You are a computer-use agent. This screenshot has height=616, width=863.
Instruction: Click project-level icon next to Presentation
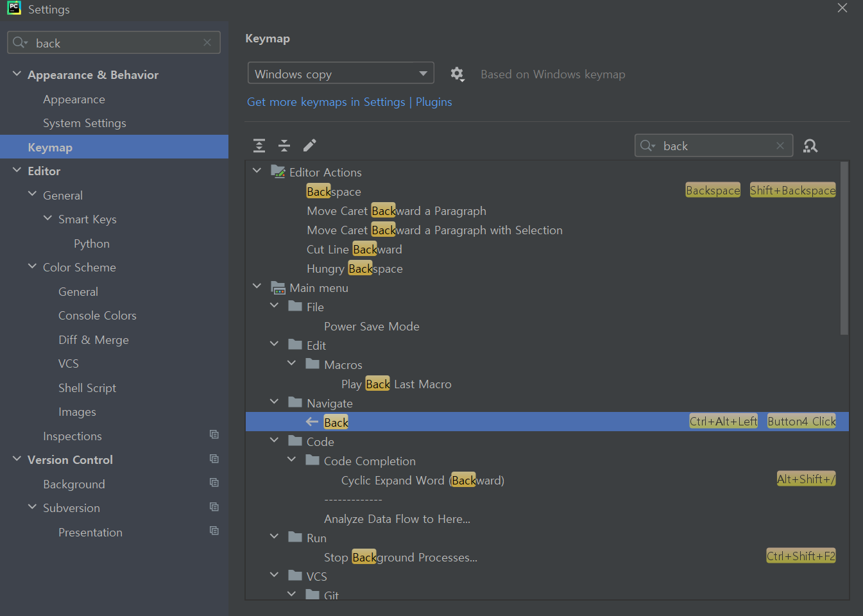point(214,531)
